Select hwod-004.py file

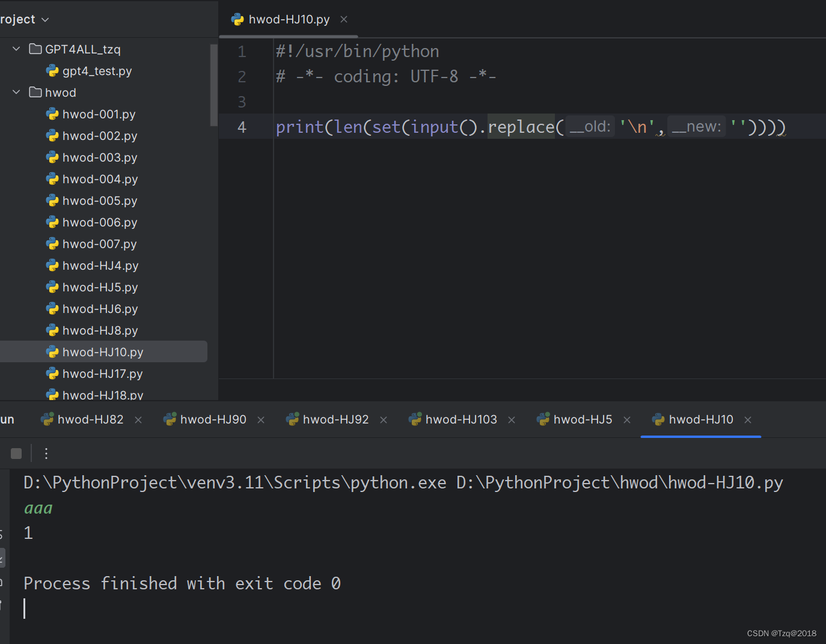(x=100, y=179)
